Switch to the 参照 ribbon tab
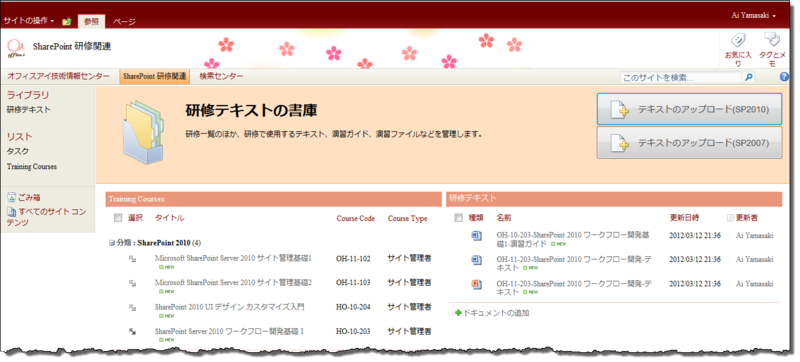The height and width of the screenshot is (362, 800). click(91, 21)
